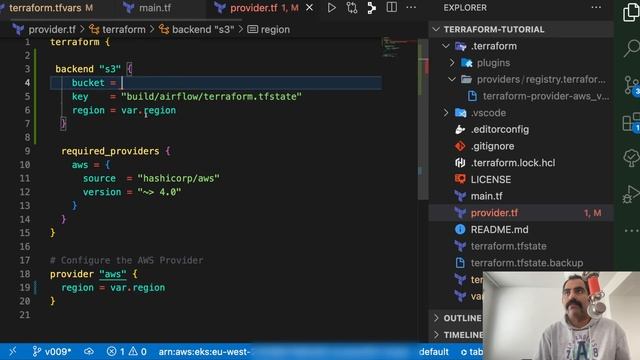Open the Explorer files icon in activity bar
This screenshot has height=360, width=640.
tap(631, 12)
